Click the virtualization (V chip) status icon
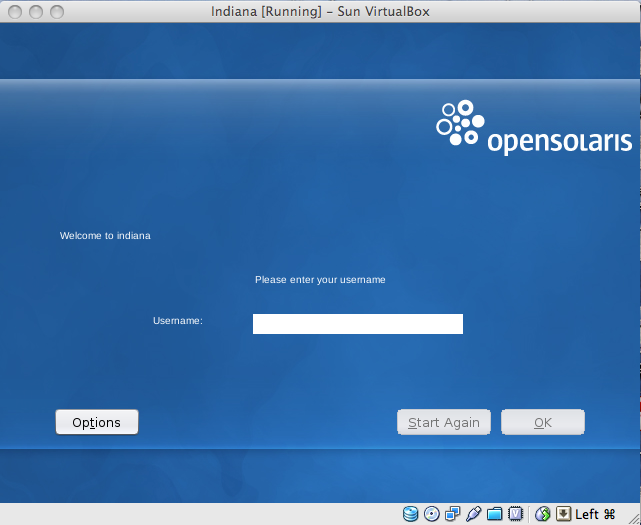The image size is (641, 525). (515, 514)
